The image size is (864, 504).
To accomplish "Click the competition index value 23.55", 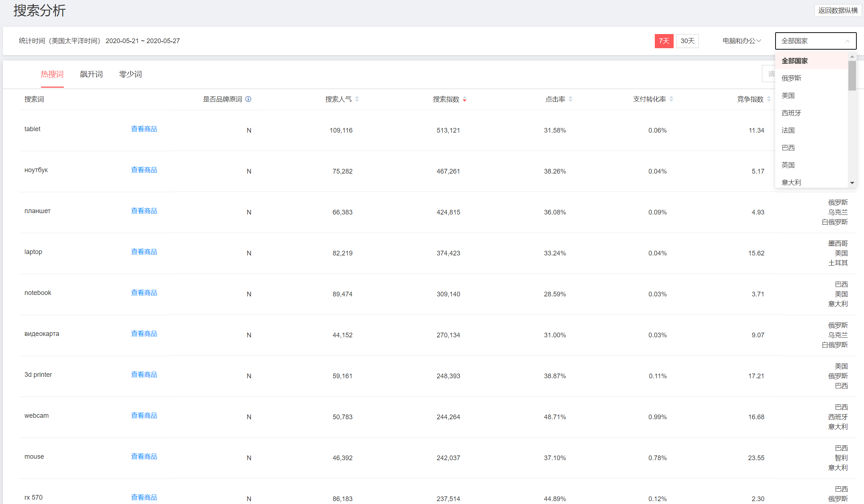I will click(x=756, y=458).
